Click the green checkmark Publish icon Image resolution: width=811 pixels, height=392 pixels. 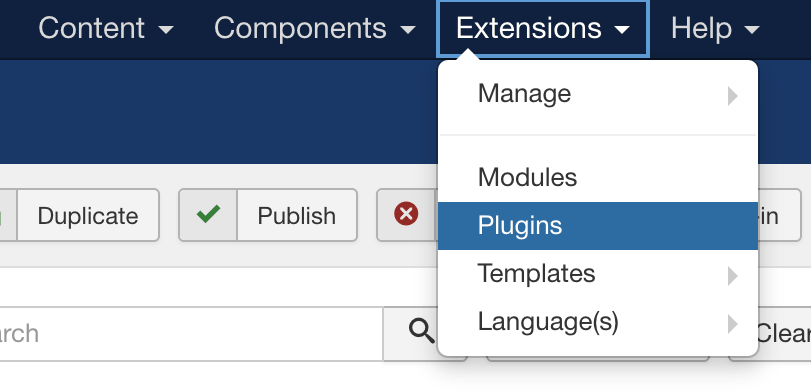pos(208,214)
